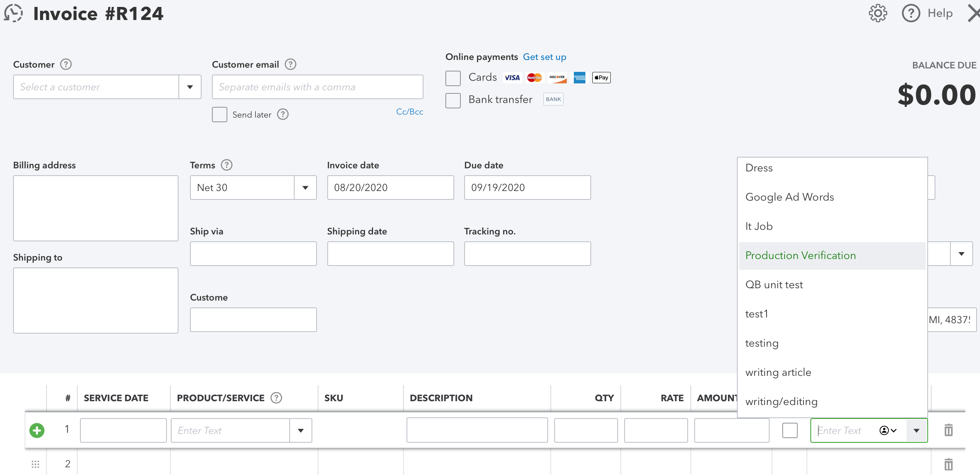Image resolution: width=980 pixels, height=475 pixels.
Task: Click the Help question mark icon
Action: [x=911, y=13]
